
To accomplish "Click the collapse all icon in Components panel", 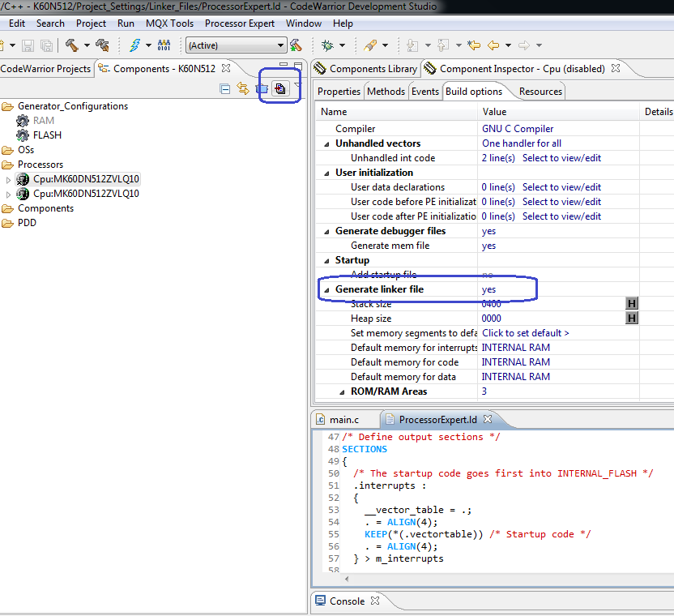I will coord(225,89).
